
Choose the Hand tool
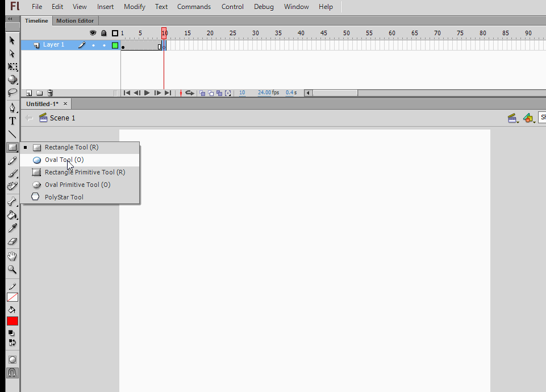click(x=12, y=257)
